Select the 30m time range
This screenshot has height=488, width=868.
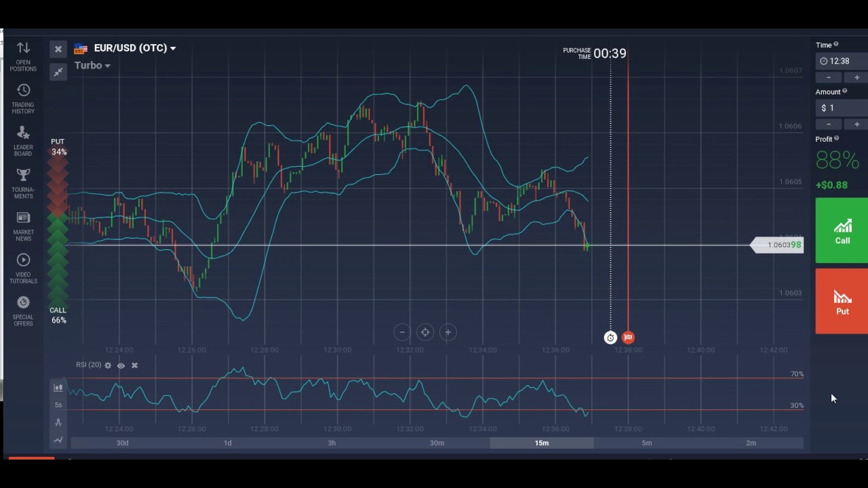coord(437,443)
